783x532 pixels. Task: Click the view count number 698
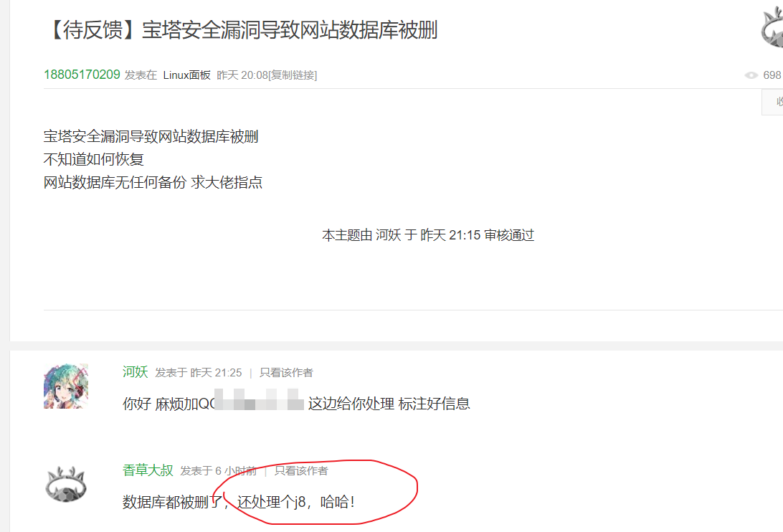[x=772, y=75]
